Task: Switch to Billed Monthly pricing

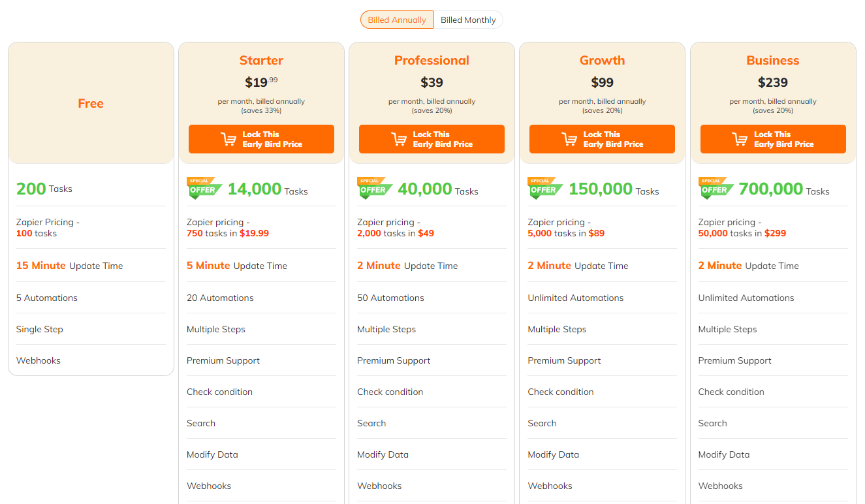Action: [468, 20]
